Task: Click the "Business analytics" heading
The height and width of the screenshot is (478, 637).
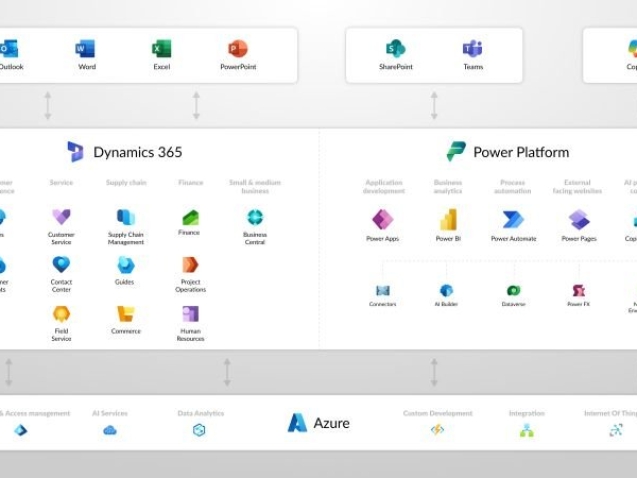Action: pyautogui.click(x=448, y=186)
